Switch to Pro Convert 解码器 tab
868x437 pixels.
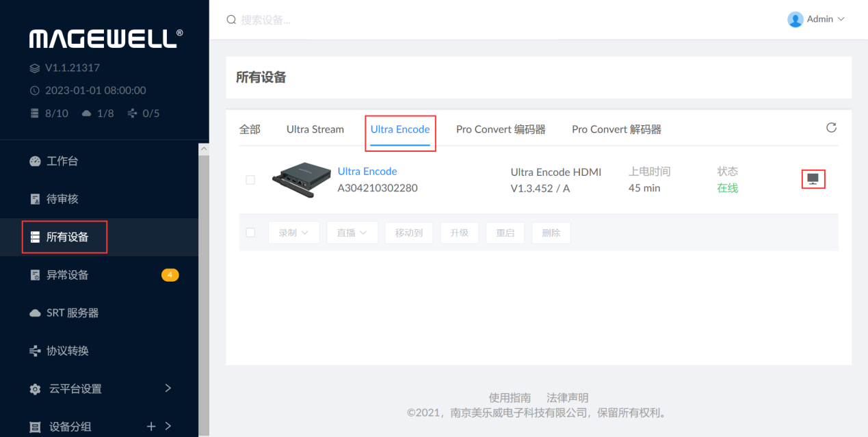click(x=616, y=129)
